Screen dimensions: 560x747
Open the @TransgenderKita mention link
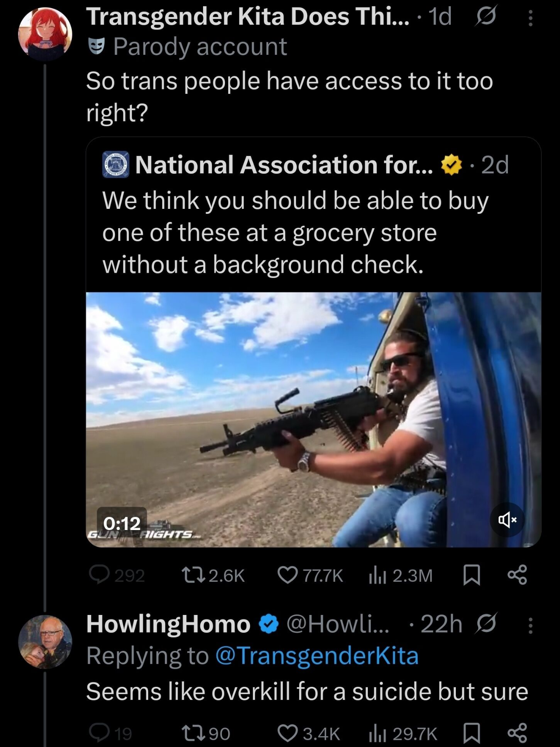click(317, 656)
